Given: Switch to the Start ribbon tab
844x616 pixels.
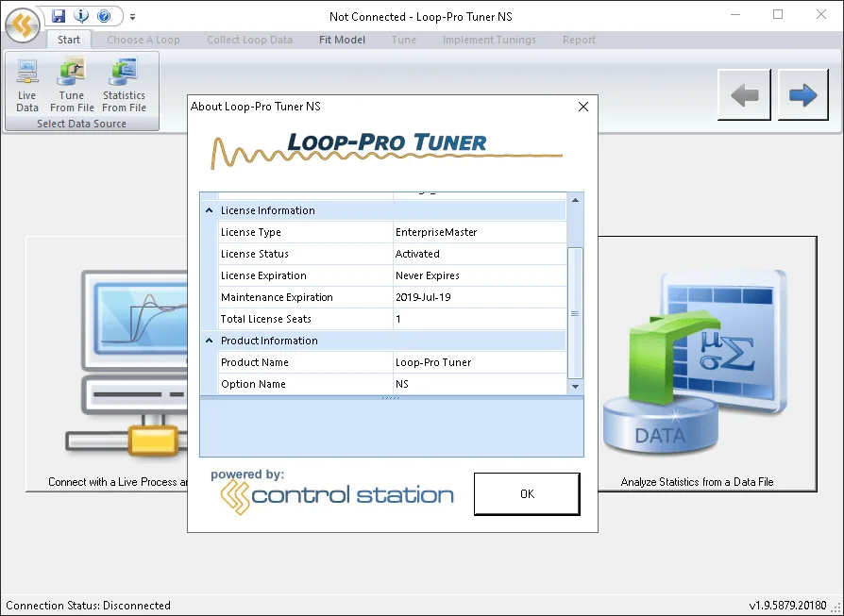Looking at the screenshot, I should click(x=68, y=40).
